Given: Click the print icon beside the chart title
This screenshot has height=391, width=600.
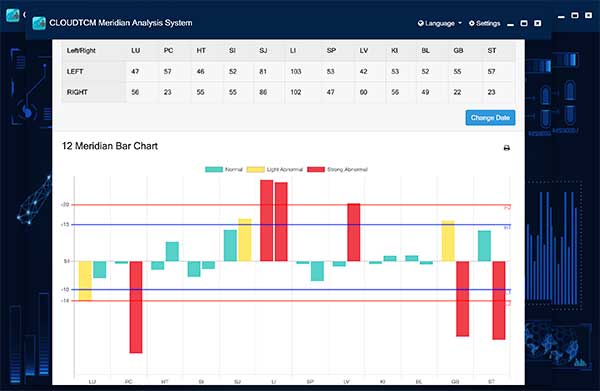Looking at the screenshot, I should tap(507, 148).
